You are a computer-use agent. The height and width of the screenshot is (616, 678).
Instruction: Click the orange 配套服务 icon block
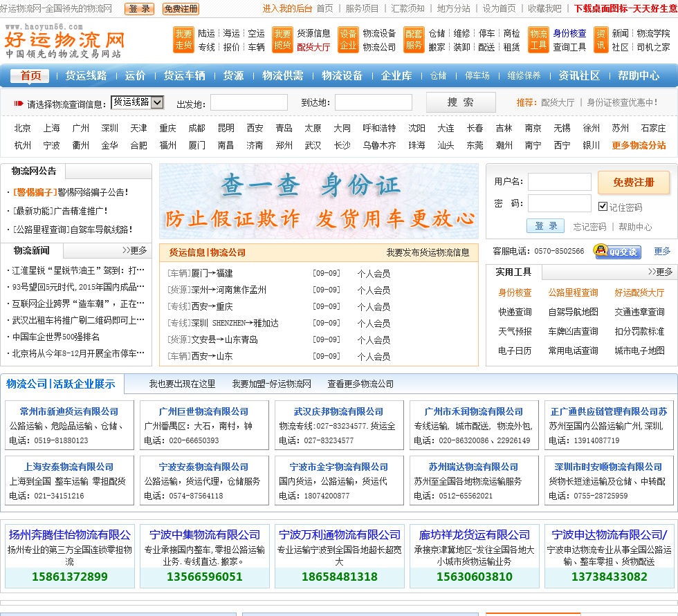(x=414, y=40)
